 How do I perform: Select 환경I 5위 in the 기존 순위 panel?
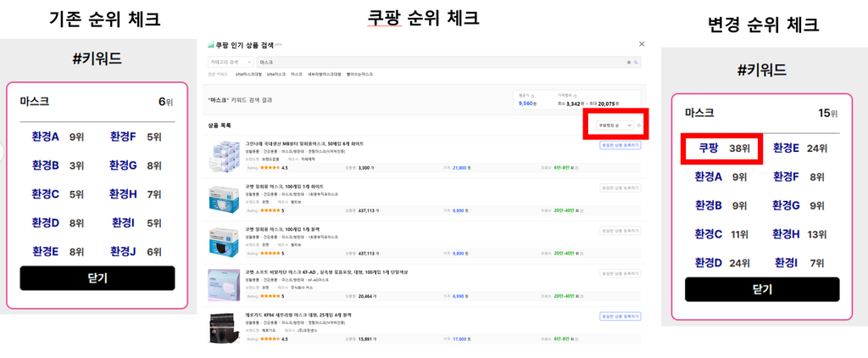[x=136, y=223]
